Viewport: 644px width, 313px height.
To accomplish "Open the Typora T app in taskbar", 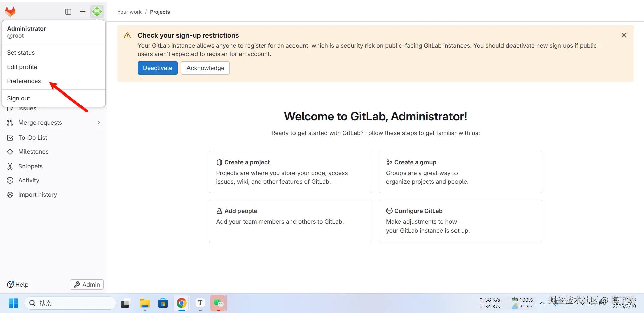I will pyautogui.click(x=200, y=303).
